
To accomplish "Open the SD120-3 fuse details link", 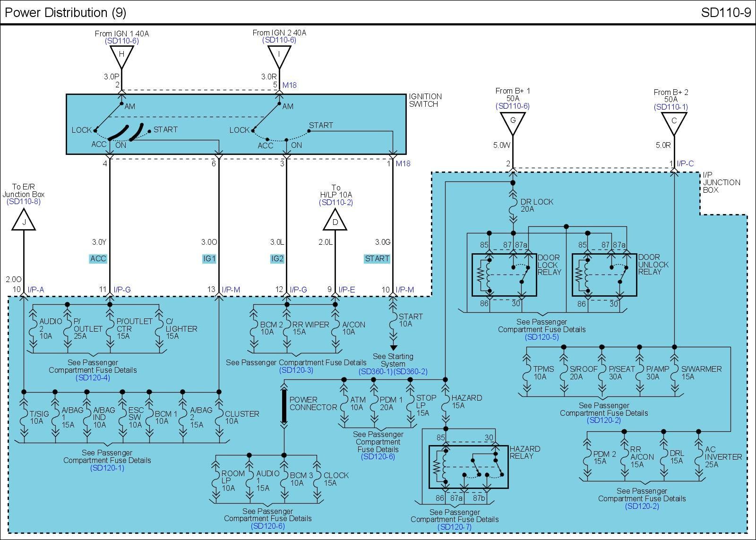I will [296, 370].
